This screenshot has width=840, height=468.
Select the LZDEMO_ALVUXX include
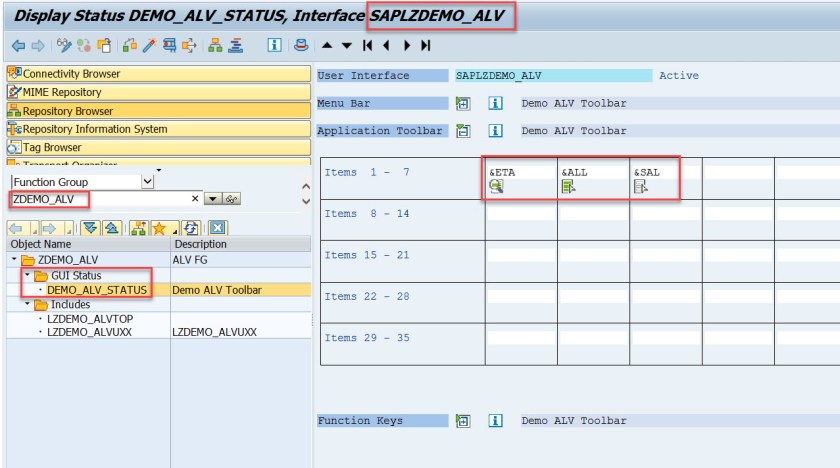point(89,332)
